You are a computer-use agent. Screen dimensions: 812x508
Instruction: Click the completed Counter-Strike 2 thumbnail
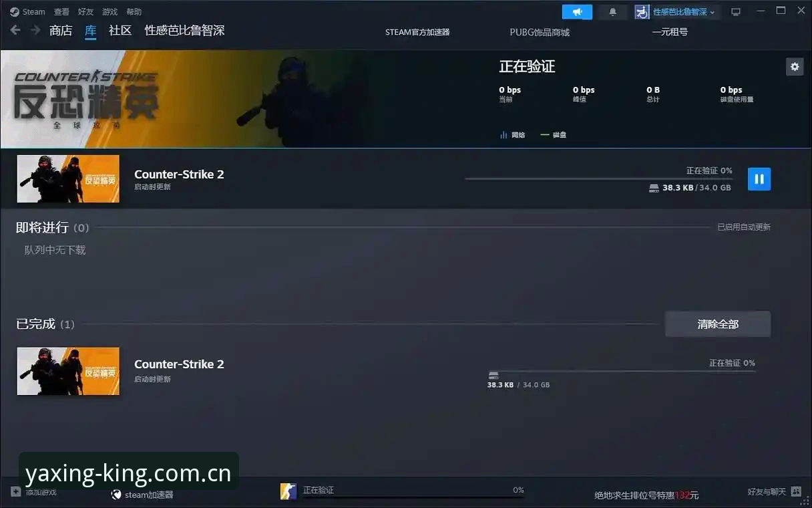click(68, 371)
